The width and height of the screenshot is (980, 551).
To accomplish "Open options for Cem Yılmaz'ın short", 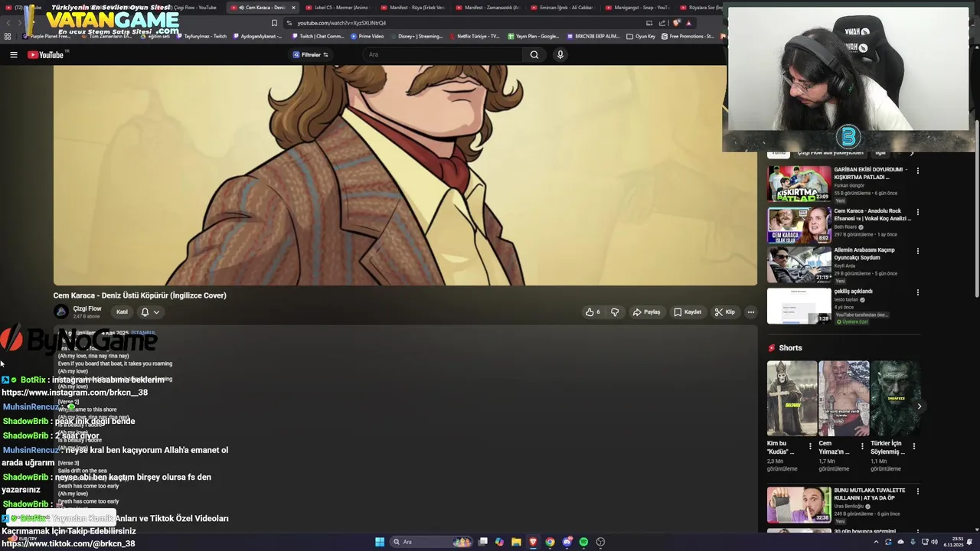I will pos(862,445).
